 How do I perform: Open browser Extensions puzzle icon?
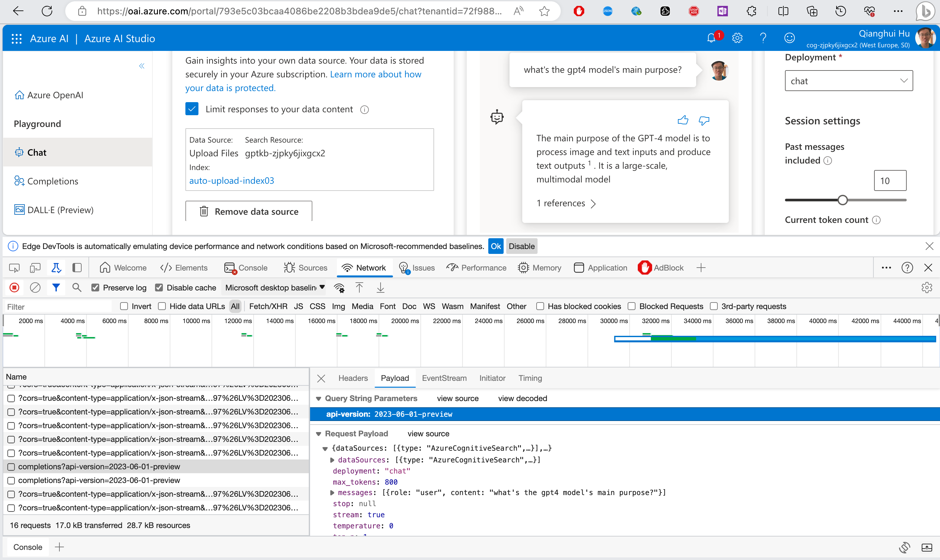(751, 11)
